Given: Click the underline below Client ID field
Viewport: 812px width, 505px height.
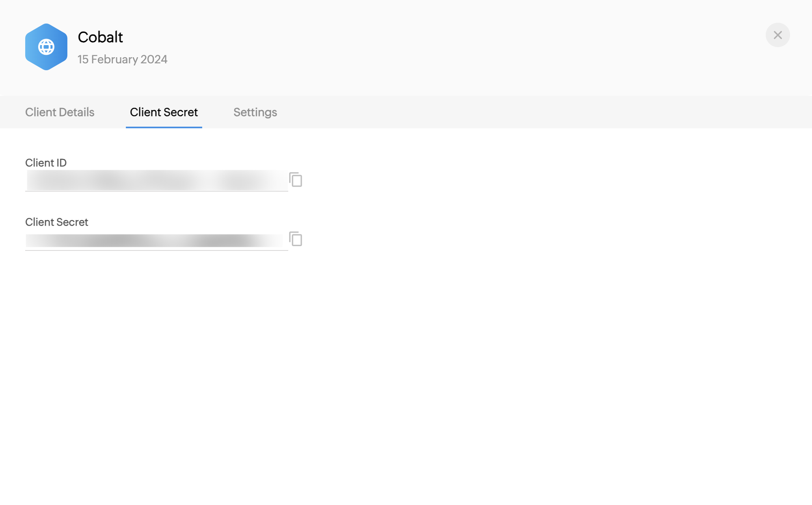Looking at the screenshot, I should click(x=156, y=191).
